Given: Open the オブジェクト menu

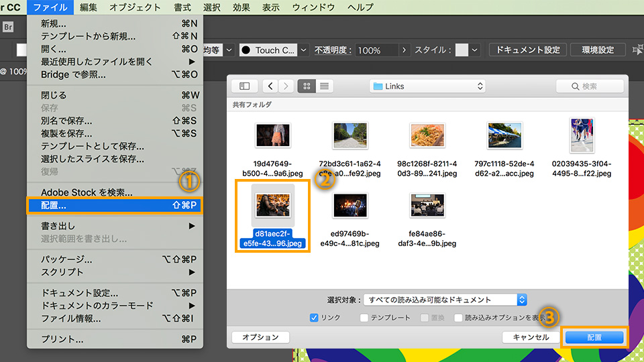Looking at the screenshot, I should [x=135, y=7].
